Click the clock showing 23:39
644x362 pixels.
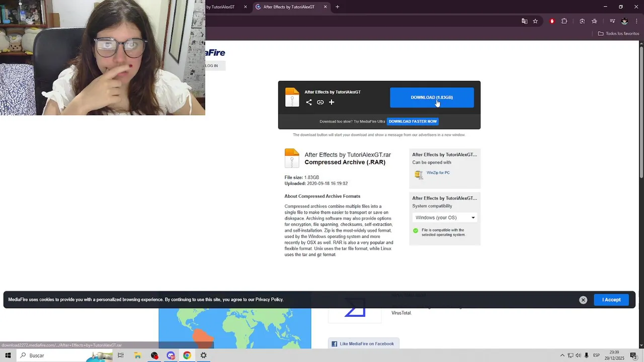pos(614,355)
